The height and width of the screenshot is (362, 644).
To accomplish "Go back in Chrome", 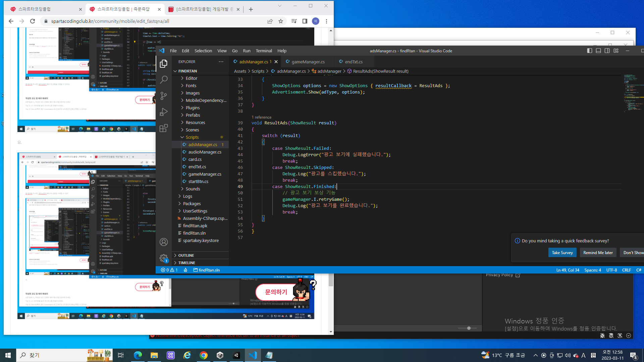I will (11, 21).
